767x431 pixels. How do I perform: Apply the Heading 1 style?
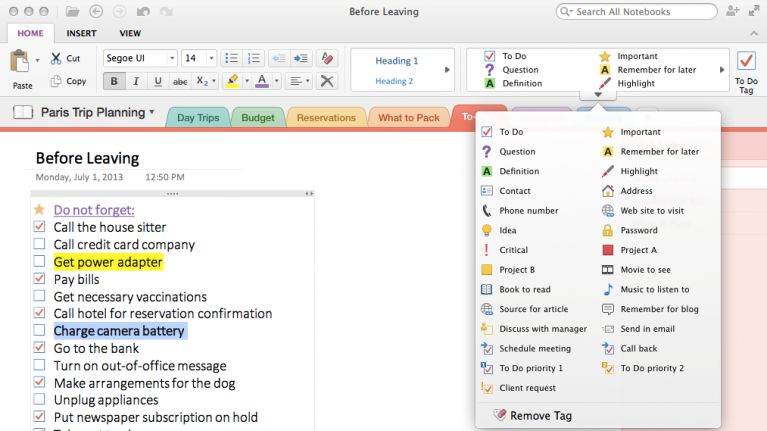click(x=397, y=61)
